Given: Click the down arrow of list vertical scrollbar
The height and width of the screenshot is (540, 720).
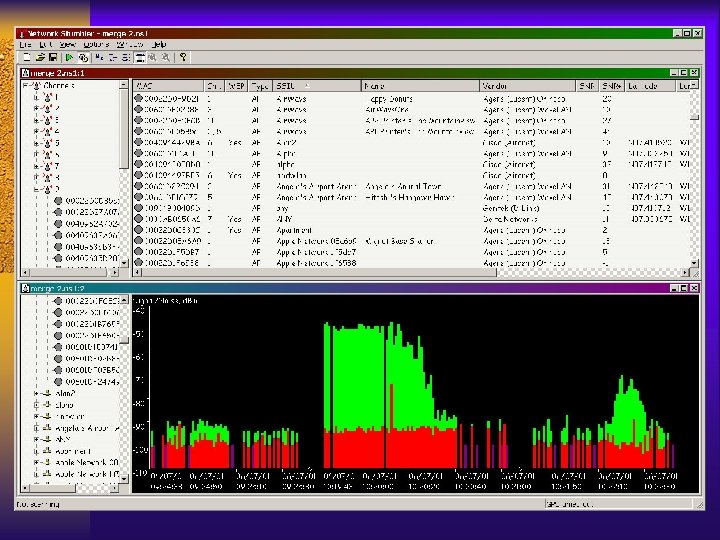Looking at the screenshot, I should tap(694, 263).
